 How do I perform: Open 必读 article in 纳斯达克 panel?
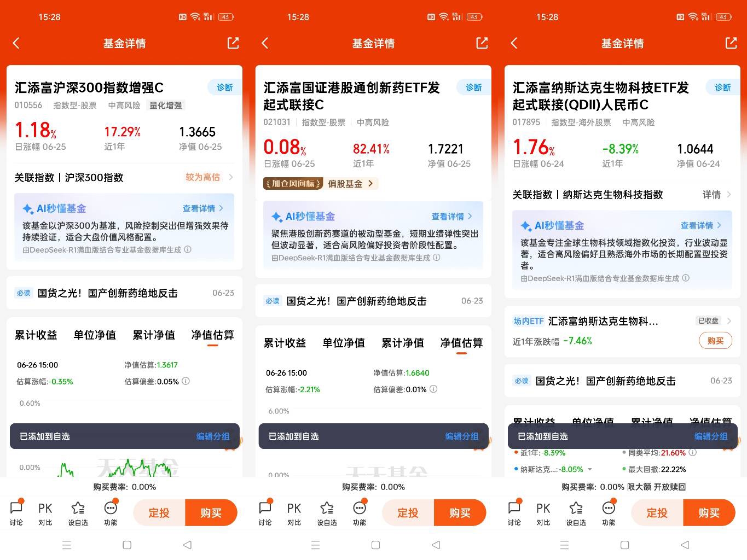[x=622, y=381]
